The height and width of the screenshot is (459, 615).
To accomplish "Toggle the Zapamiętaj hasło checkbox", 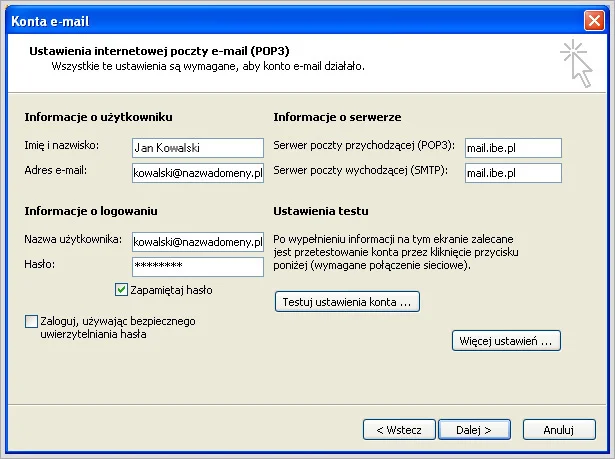I will click(122, 290).
